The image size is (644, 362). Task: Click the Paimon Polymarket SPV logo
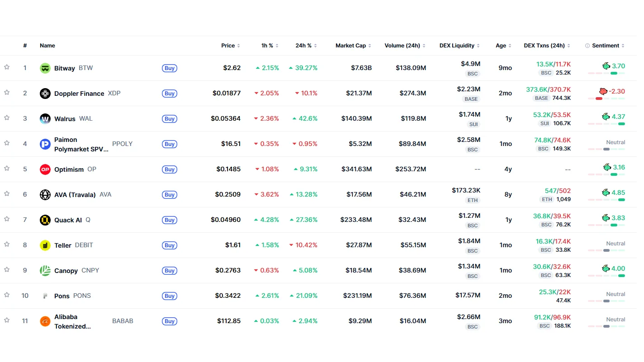[x=45, y=144]
